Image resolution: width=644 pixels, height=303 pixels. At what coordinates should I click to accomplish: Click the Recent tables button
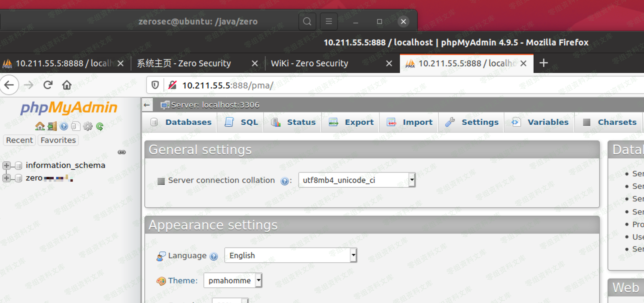tap(19, 140)
